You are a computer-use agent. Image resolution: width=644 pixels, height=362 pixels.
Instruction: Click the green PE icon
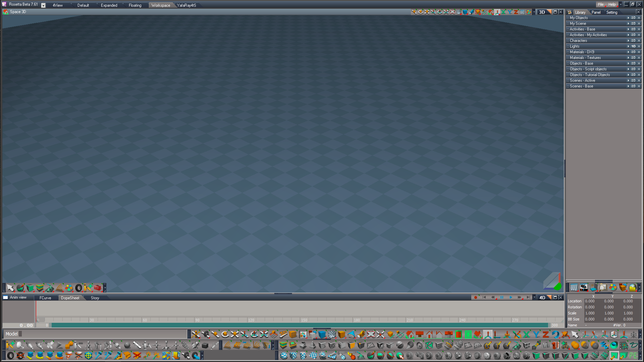pos(634,355)
